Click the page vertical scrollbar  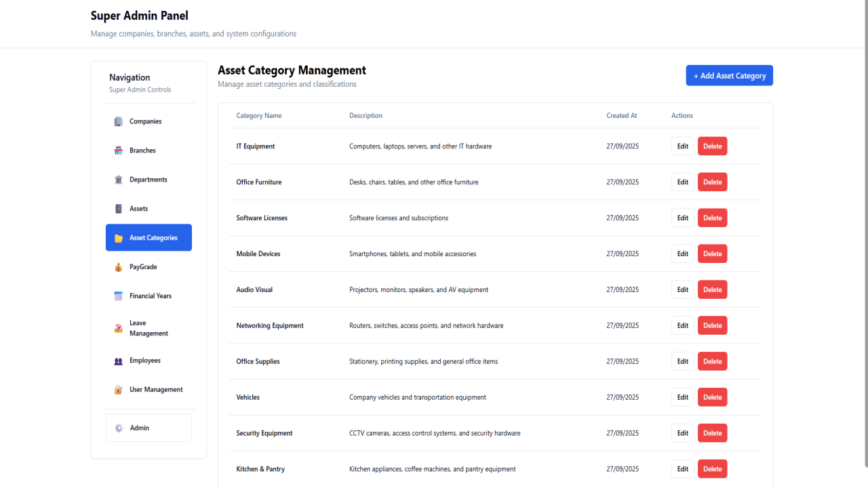865,234
